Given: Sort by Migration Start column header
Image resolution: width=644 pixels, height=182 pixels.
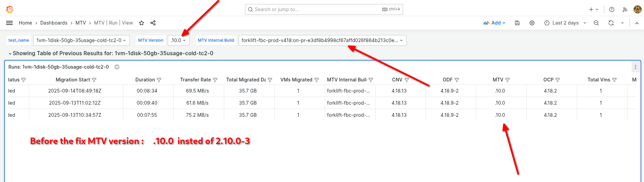Looking at the screenshot, I should [73, 80].
